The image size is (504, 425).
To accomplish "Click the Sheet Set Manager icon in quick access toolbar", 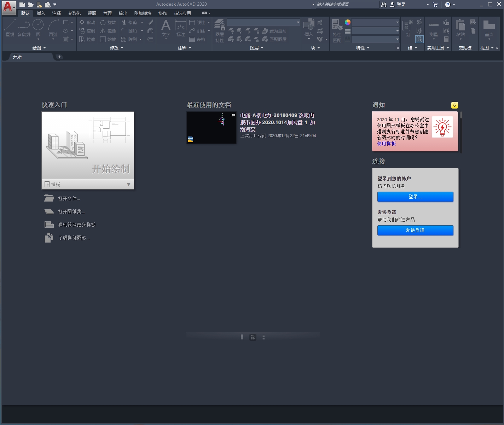I will 47,5.
